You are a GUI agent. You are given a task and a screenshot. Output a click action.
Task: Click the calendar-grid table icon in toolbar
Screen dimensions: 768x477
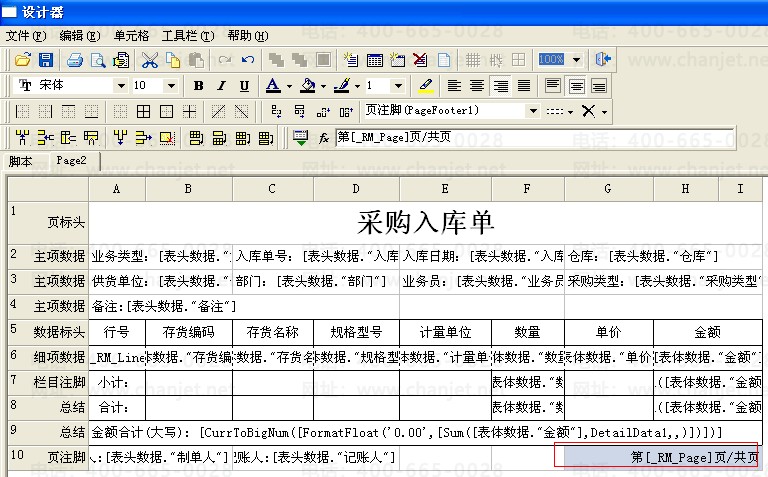point(375,60)
